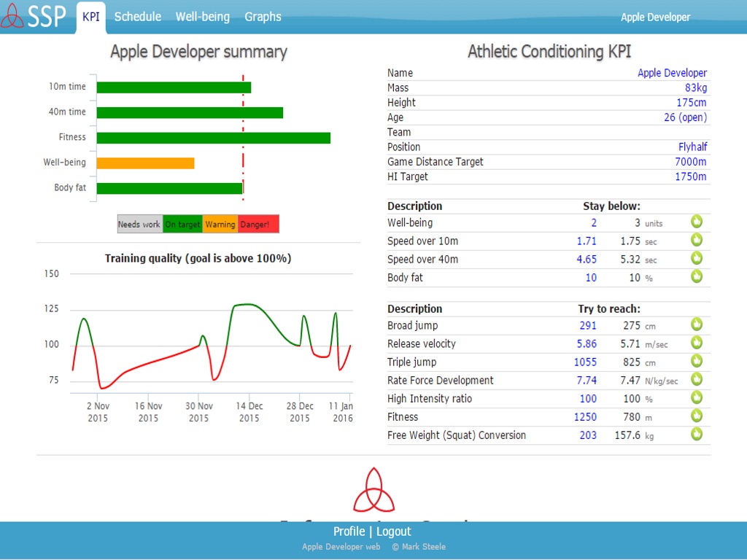Click the red Danger! legend swatch
Viewport: 747px width, 560px height.
(258, 225)
